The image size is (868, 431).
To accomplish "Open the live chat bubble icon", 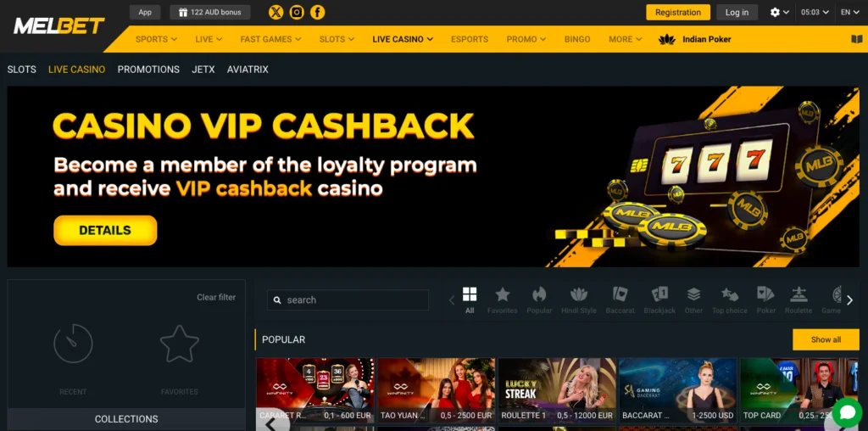I will (x=848, y=412).
